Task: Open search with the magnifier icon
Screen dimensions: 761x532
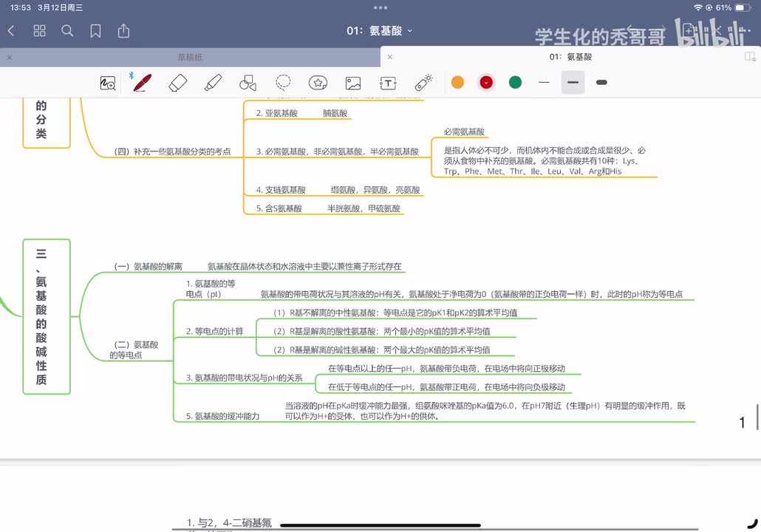Action: click(67, 31)
